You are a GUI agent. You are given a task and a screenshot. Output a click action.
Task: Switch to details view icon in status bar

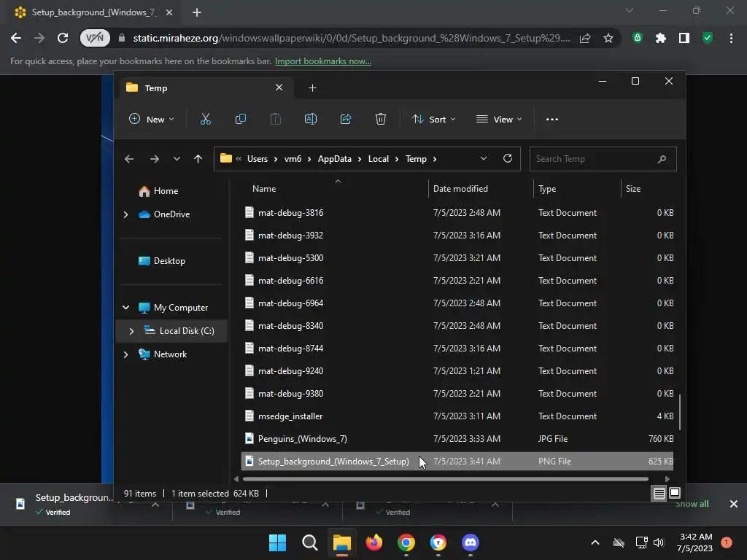(x=659, y=494)
